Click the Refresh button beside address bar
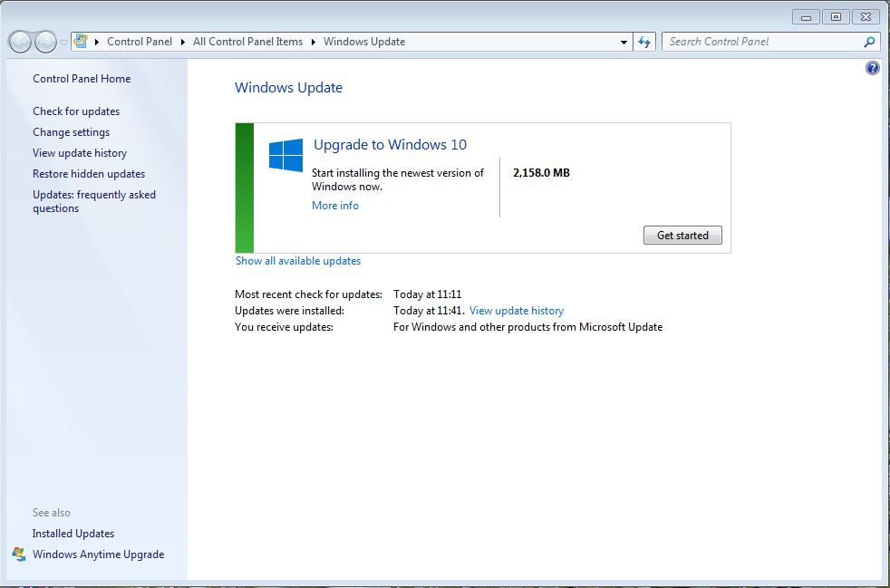This screenshot has height=588, width=890. [x=644, y=42]
